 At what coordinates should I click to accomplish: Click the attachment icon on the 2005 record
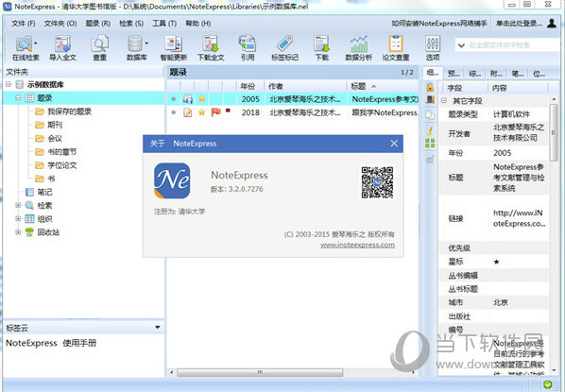(187, 99)
